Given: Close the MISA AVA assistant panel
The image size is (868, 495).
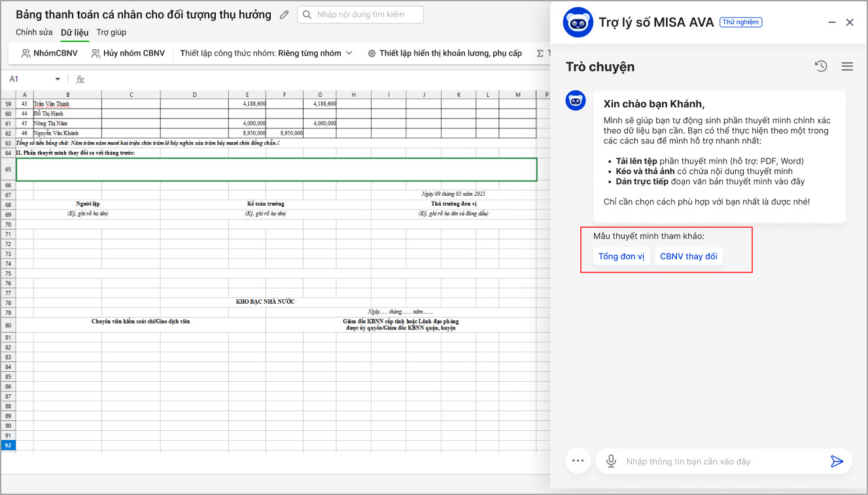Looking at the screenshot, I should [x=850, y=22].
